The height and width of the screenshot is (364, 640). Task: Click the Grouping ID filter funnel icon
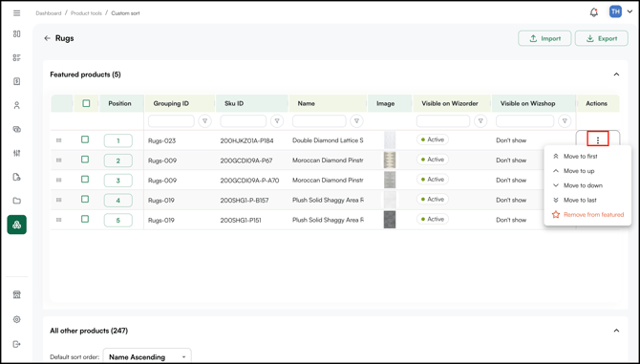205,120
